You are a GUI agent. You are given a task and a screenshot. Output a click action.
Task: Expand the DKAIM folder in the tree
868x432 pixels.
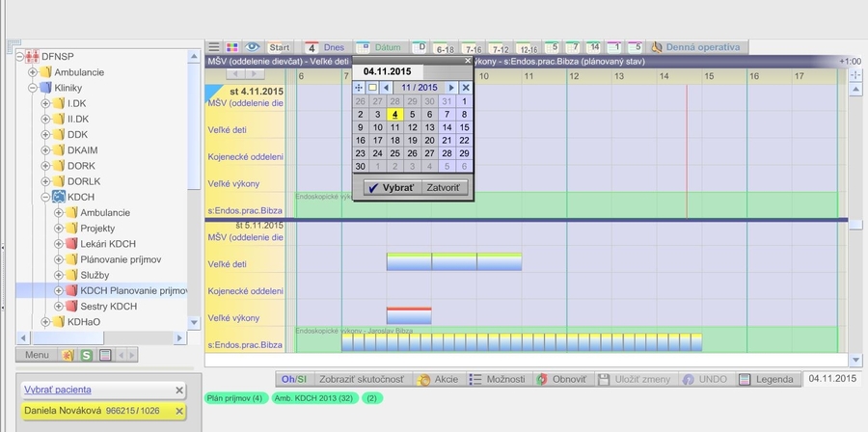[45, 150]
